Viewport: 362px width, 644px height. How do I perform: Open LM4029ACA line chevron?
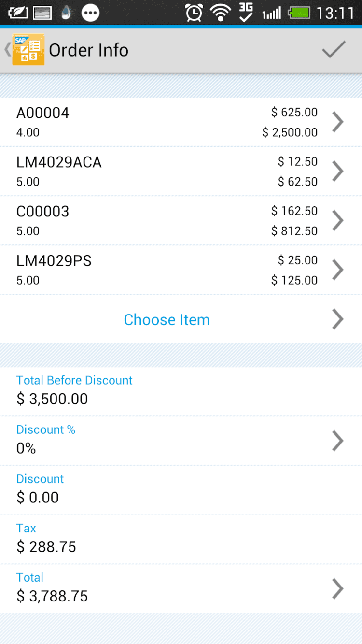click(338, 171)
